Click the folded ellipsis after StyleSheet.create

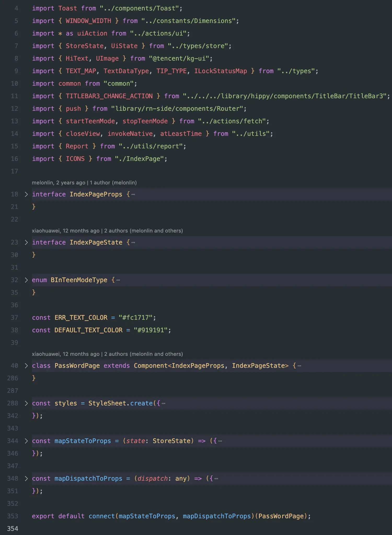[x=164, y=404]
